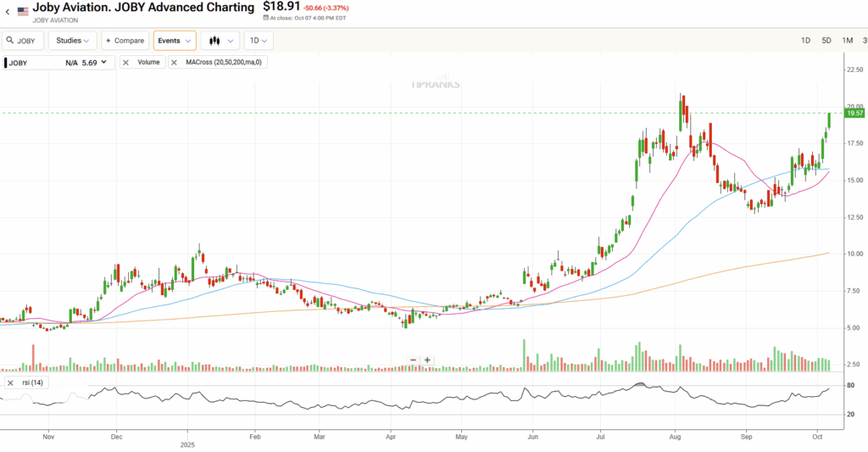Click the back arrow beside the flag
This screenshot has width=868, height=452.
pyautogui.click(x=7, y=12)
